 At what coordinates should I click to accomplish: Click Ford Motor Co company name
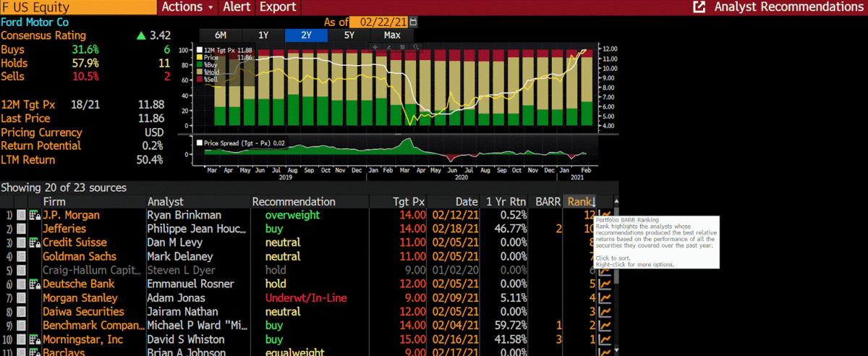pos(35,22)
